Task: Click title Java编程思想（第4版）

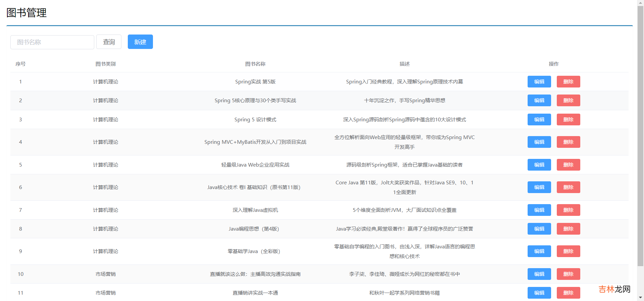Action: click(x=254, y=229)
